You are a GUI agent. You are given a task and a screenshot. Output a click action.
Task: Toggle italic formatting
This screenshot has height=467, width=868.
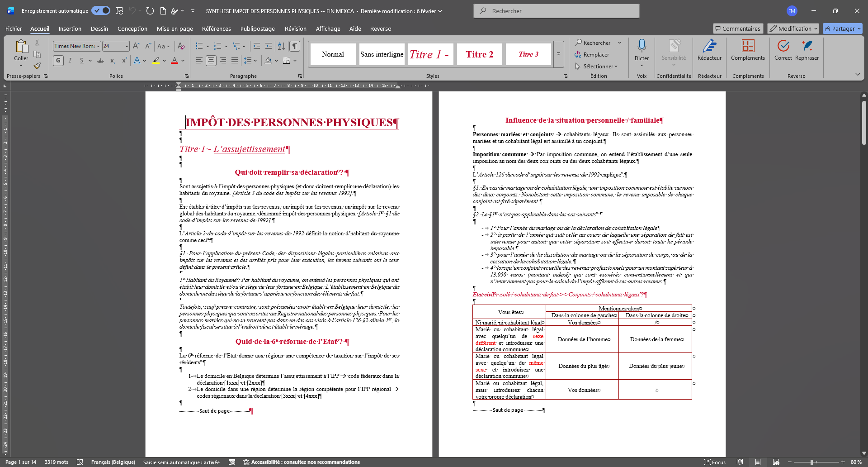(70, 61)
